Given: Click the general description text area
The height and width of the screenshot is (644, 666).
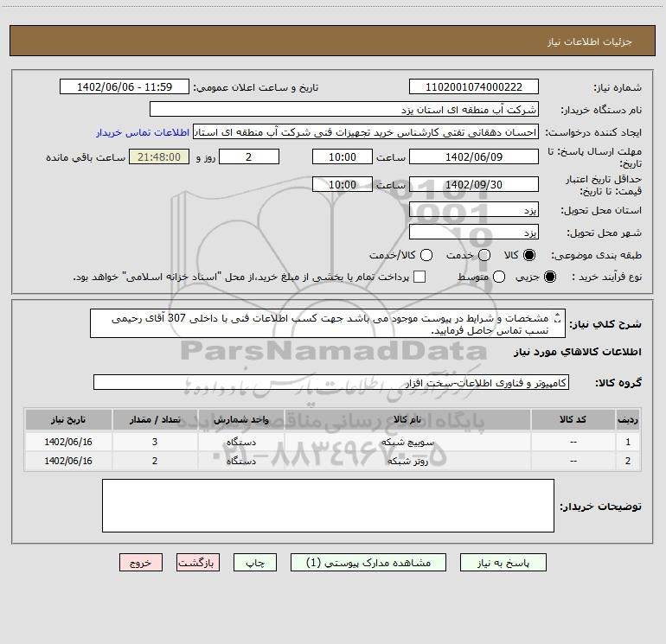Looking at the screenshot, I should click(328, 323).
